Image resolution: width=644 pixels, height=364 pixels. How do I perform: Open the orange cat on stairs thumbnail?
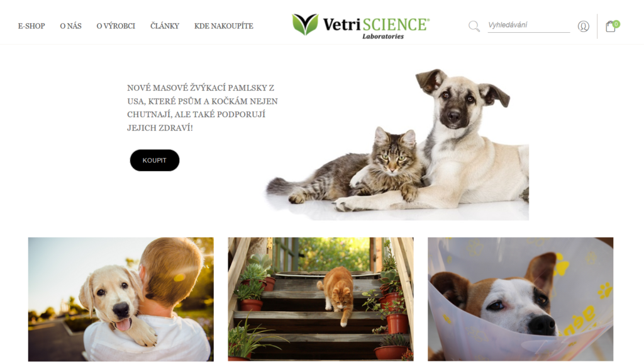(x=321, y=299)
